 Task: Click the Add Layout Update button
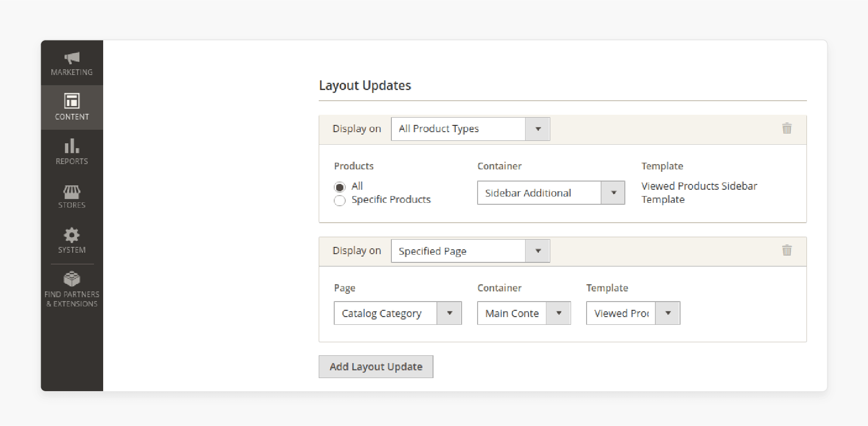(x=376, y=366)
